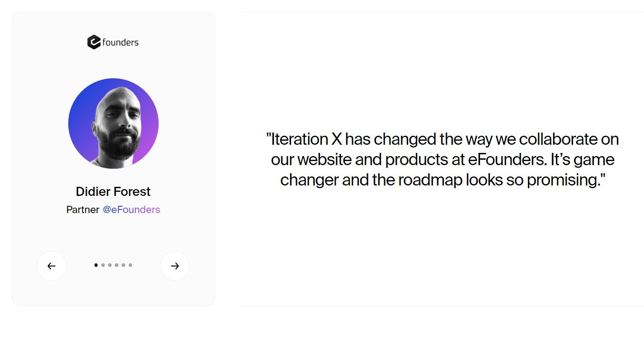Click the 'Partner' job title label
644x342 pixels.
[83, 210]
